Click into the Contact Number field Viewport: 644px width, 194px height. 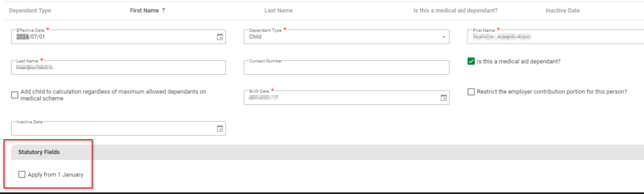click(x=346, y=68)
